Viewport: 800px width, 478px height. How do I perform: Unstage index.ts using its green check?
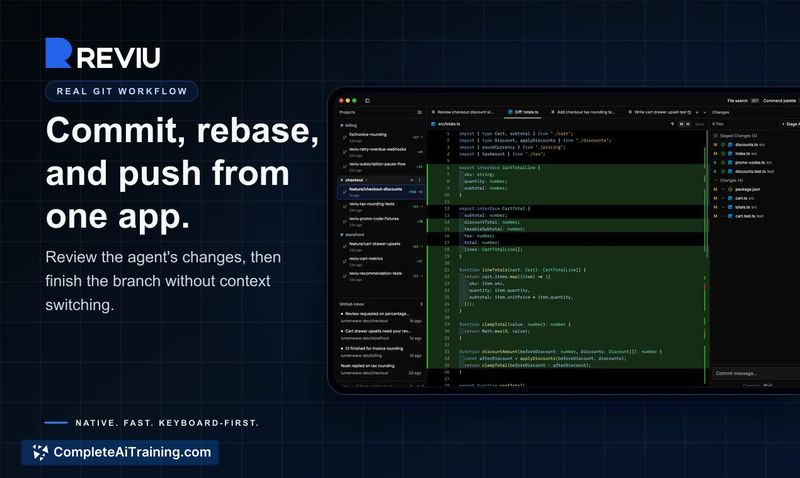tap(723, 154)
